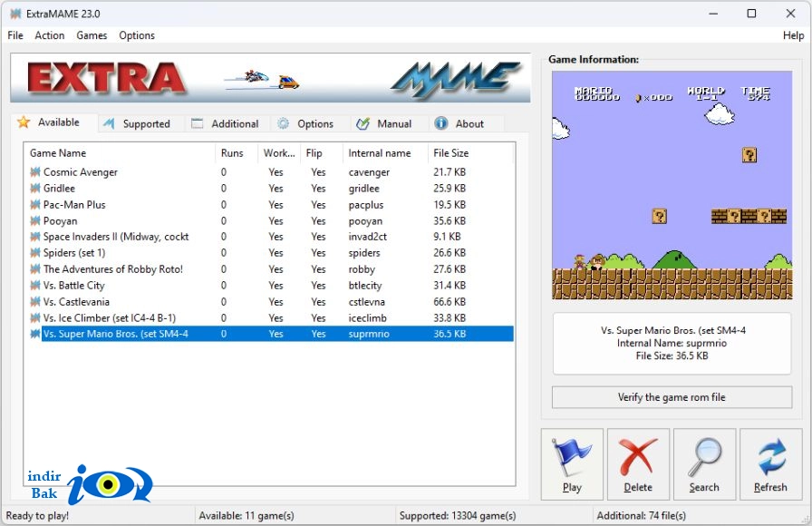Sort by the Runs column header
This screenshot has width=812, height=526.
click(237, 153)
